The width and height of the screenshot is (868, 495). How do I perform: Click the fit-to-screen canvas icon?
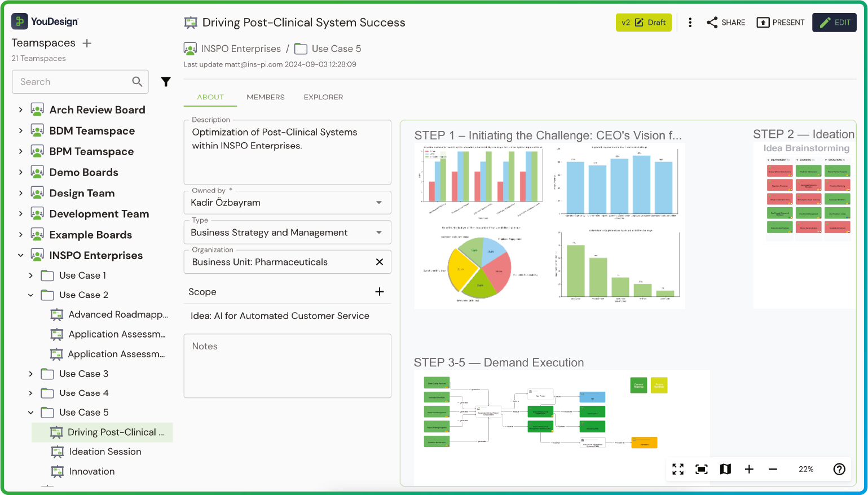pos(702,469)
